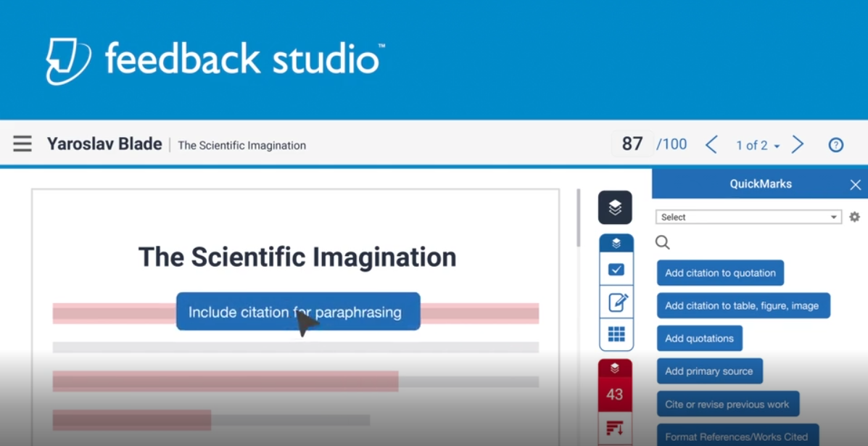This screenshot has width=868, height=446.
Task: Choose the Add quotations QuickMark
Action: [x=700, y=338]
